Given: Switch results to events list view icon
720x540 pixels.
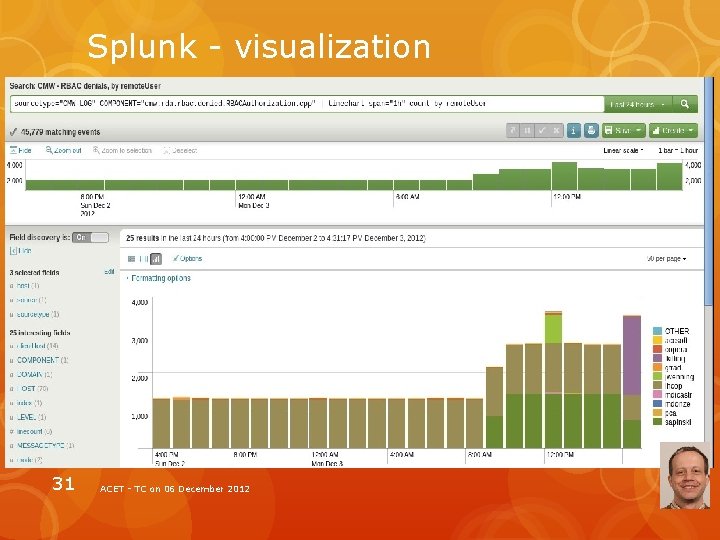Looking at the screenshot, I should [131, 259].
